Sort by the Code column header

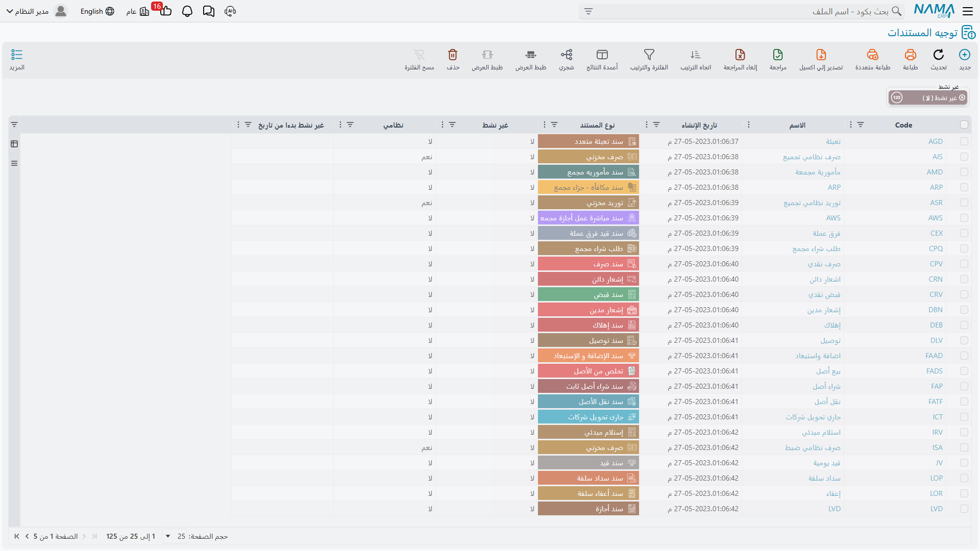903,125
